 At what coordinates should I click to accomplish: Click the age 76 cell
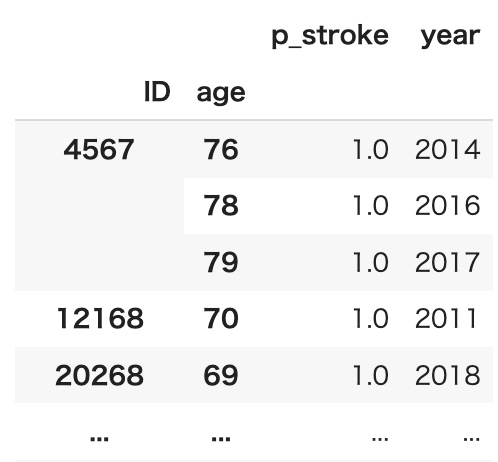pos(221,150)
